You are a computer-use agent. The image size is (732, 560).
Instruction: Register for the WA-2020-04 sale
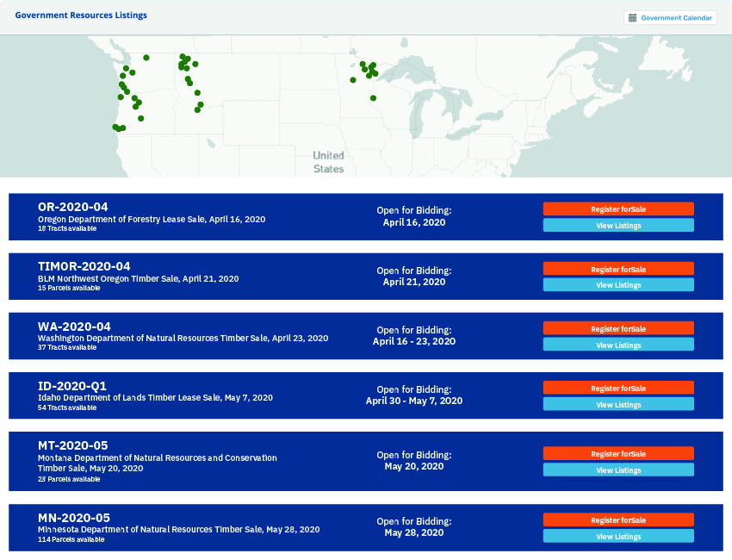click(x=618, y=328)
